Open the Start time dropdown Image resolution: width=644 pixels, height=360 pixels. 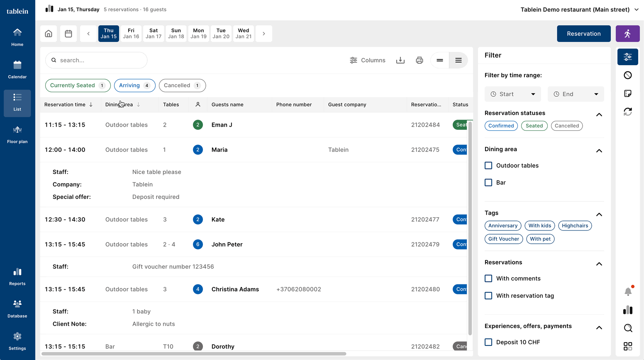coord(512,94)
